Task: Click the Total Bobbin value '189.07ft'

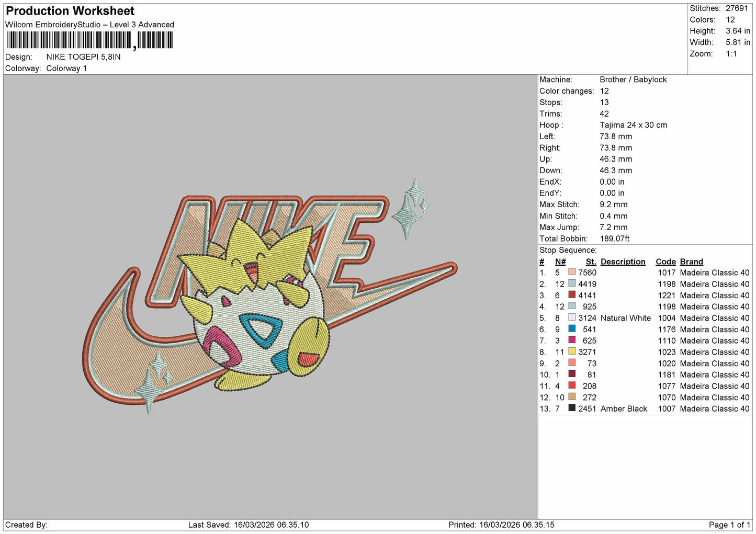Action: 614,238
